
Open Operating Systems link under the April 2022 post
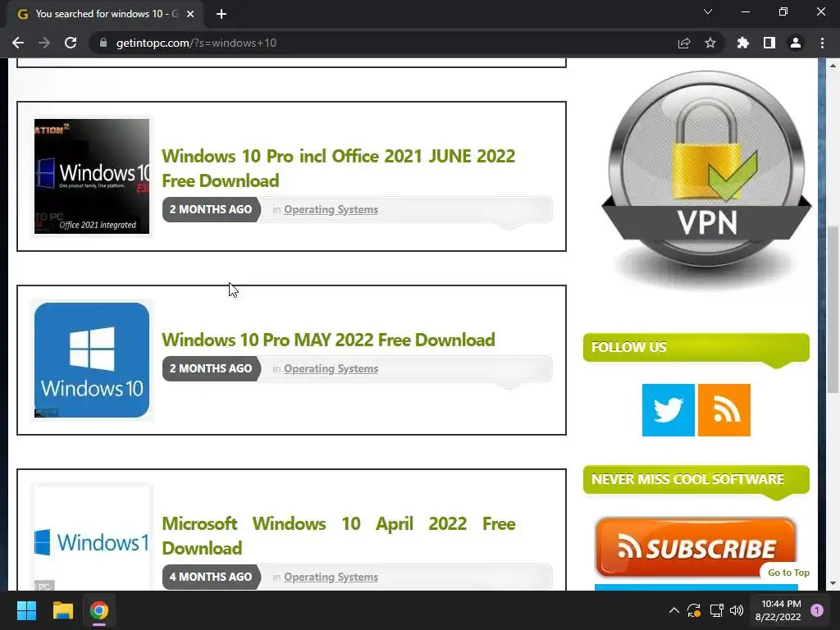click(331, 577)
